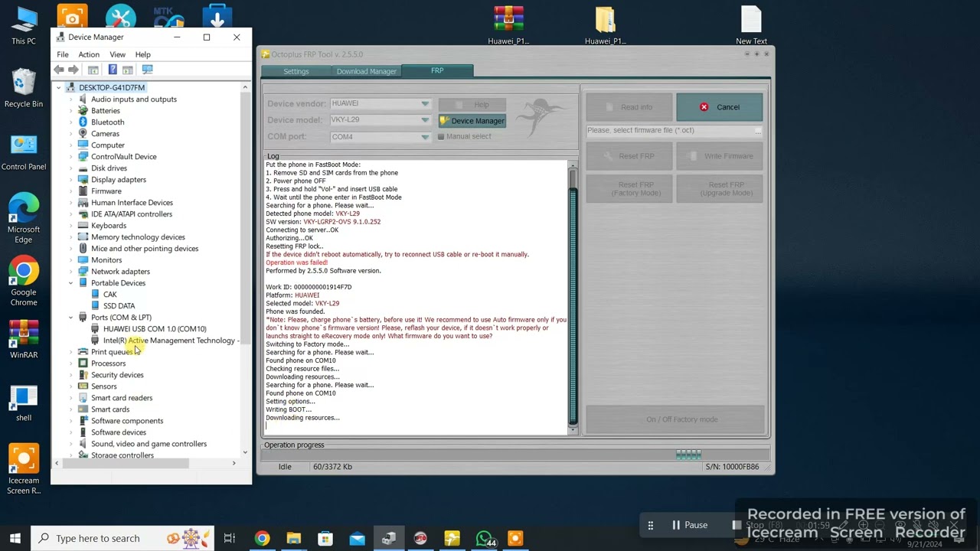Screen dimensions: 980x551
Task: Click the Operation progress bar
Action: click(x=515, y=455)
